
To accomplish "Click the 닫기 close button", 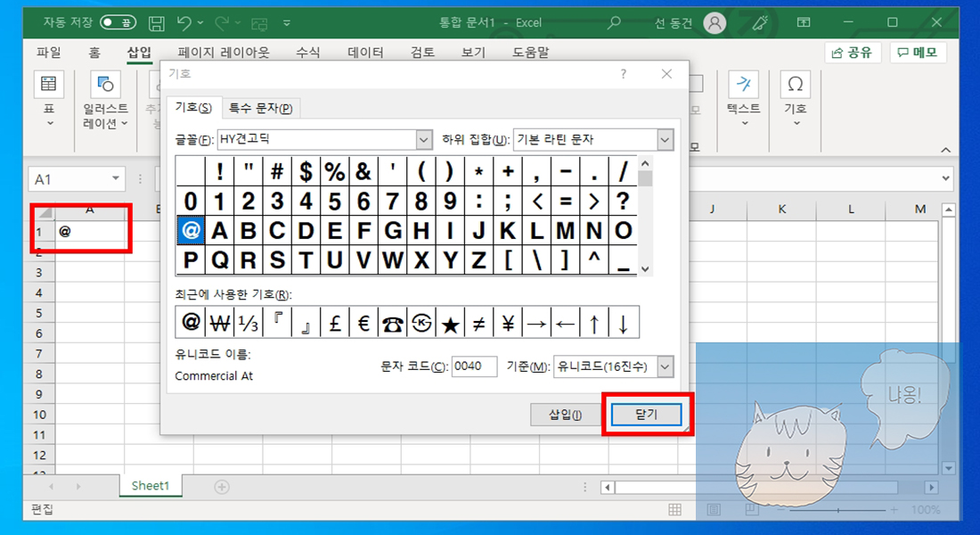I will 646,415.
